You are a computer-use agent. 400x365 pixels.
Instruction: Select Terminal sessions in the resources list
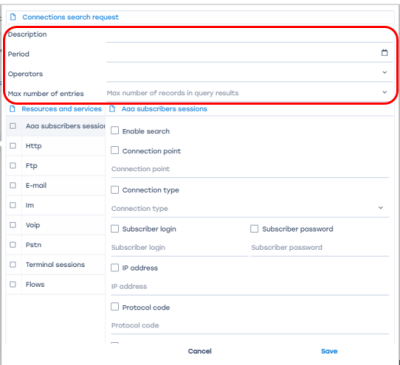55,265
